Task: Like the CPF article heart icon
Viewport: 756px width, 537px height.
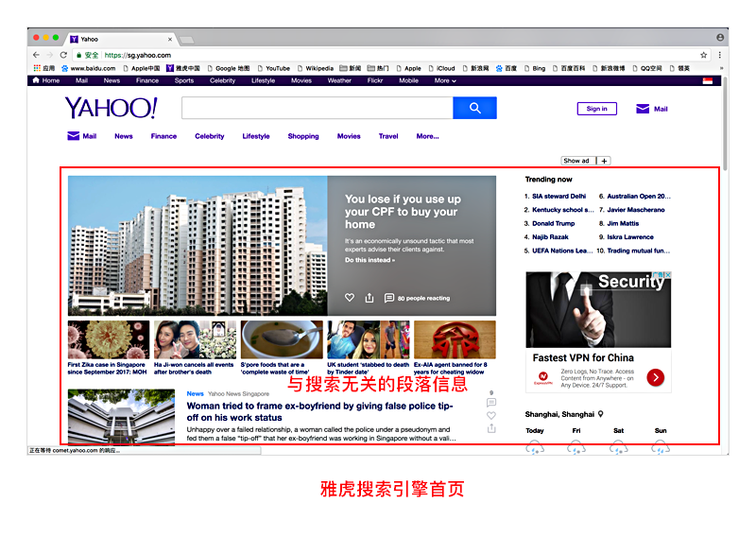Action: tap(350, 298)
